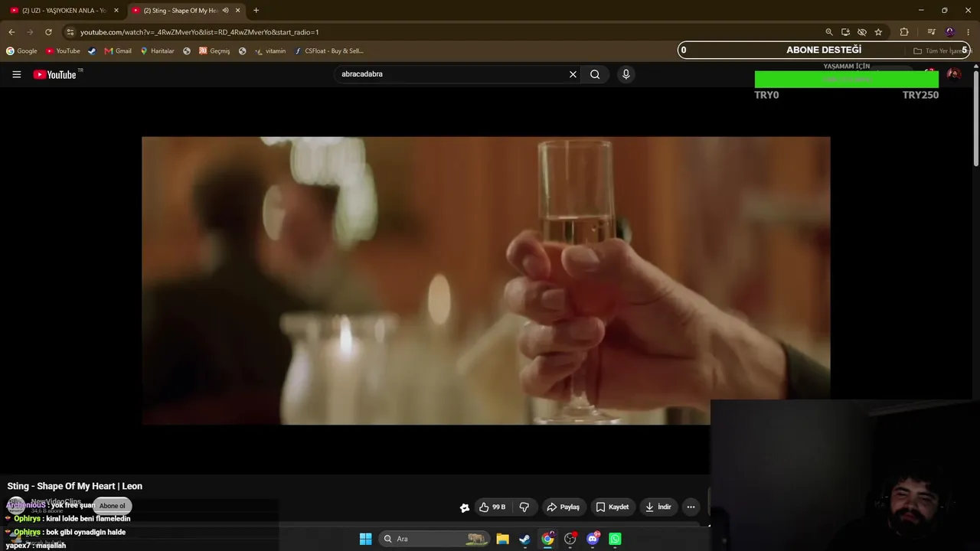Image resolution: width=980 pixels, height=551 pixels.
Task: Open the CSFloat - Buy & Sell bookmark
Action: coord(329,51)
